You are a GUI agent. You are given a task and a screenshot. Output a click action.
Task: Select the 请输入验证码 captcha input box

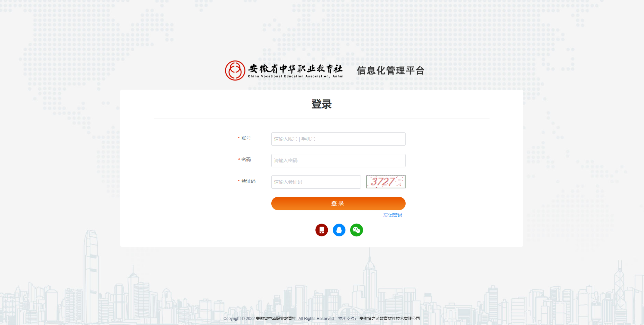(x=316, y=182)
